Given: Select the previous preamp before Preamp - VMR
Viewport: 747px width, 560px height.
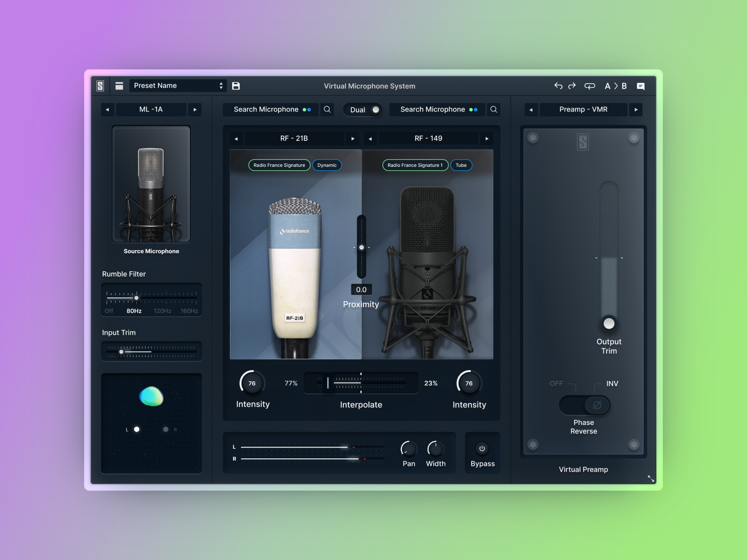Looking at the screenshot, I should point(531,110).
